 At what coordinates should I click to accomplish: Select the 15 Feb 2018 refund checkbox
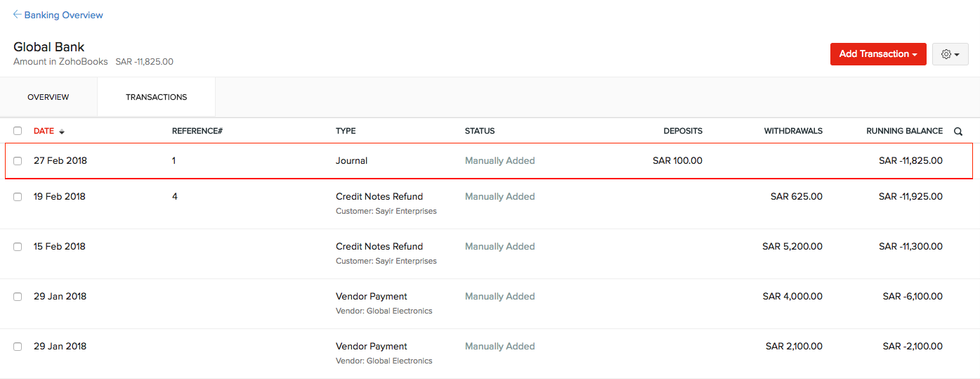click(18, 247)
